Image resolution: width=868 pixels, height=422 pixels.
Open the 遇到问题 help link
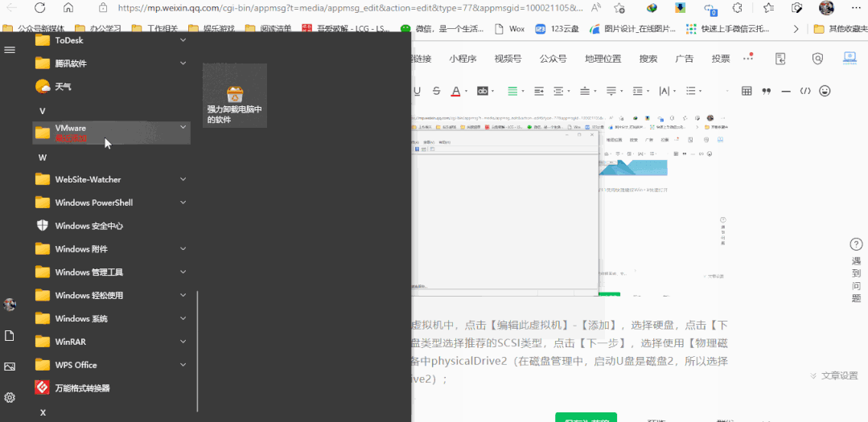[x=856, y=271]
